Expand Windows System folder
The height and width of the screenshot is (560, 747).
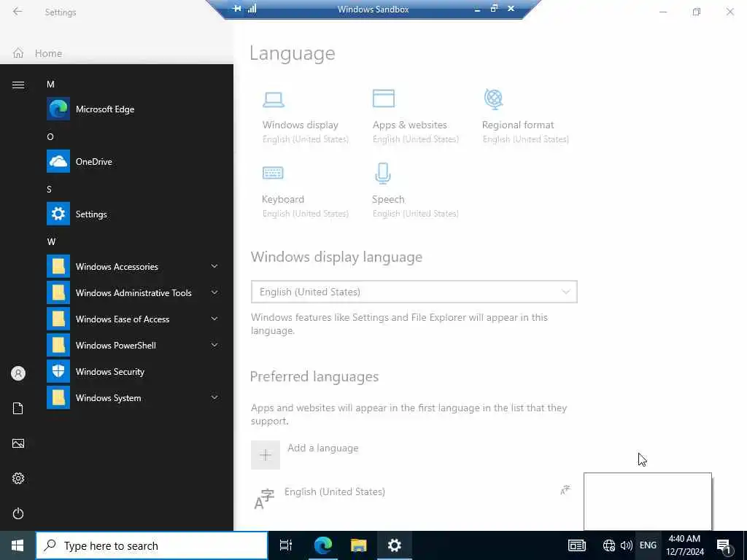coord(133,397)
